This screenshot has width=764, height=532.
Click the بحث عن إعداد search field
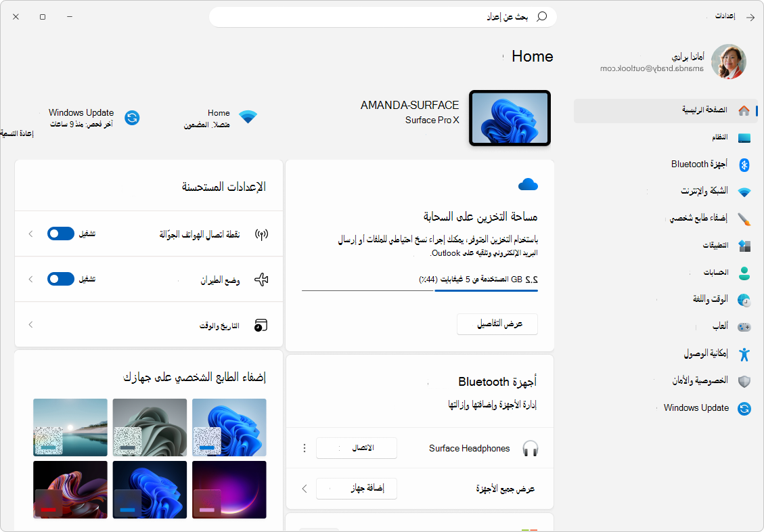point(383,16)
